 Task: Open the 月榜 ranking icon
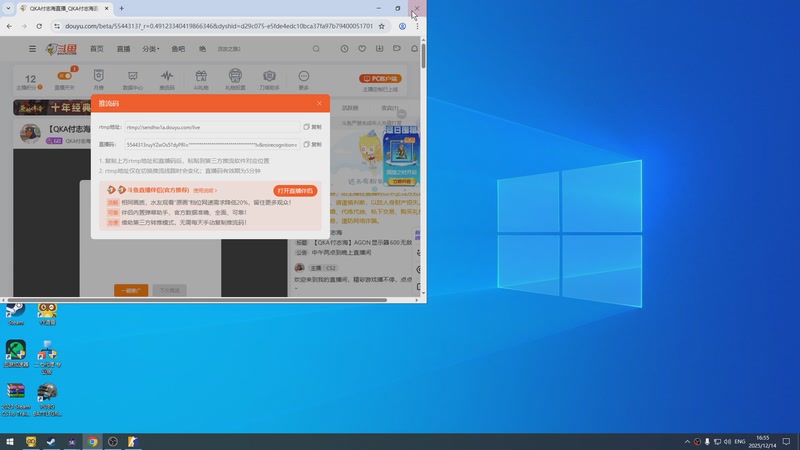[x=98, y=79]
